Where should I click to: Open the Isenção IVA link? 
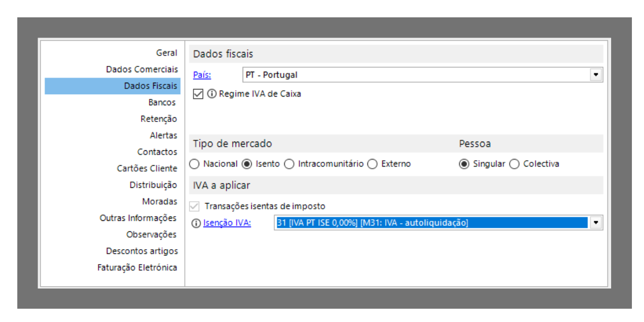pyautogui.click(x=227, y=223)
